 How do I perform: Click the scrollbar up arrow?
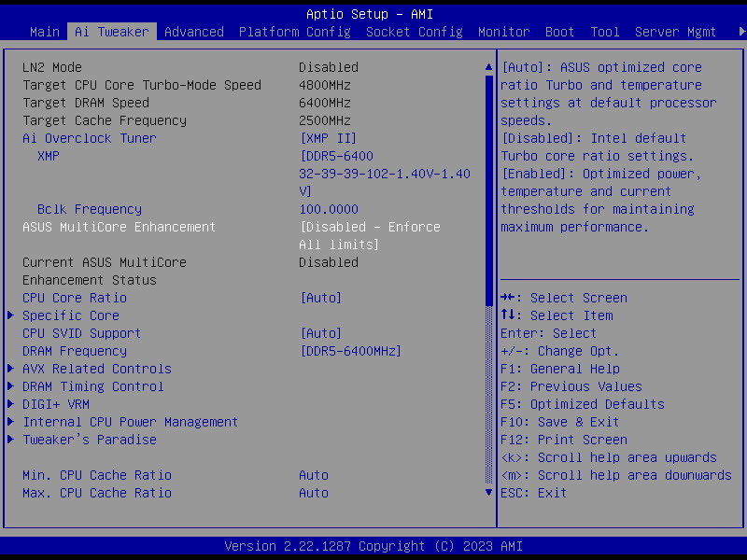click(x=488, y=67)
